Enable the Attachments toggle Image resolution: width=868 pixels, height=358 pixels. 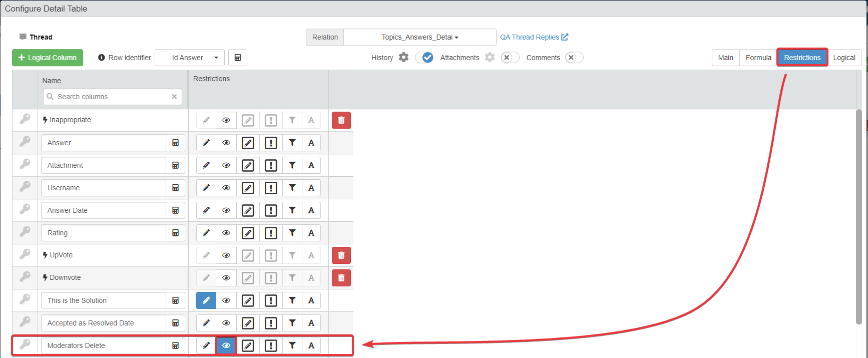tap(510, 58)
